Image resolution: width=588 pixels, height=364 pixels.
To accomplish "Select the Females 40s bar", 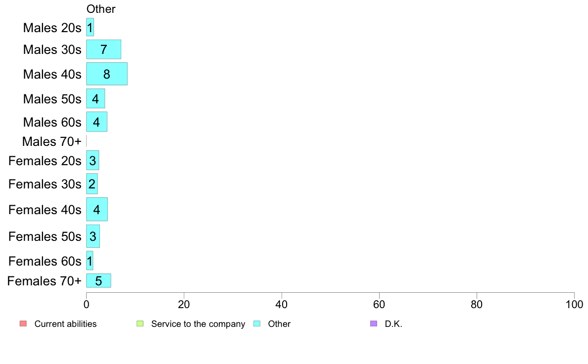I will click(x=97, y=209).
